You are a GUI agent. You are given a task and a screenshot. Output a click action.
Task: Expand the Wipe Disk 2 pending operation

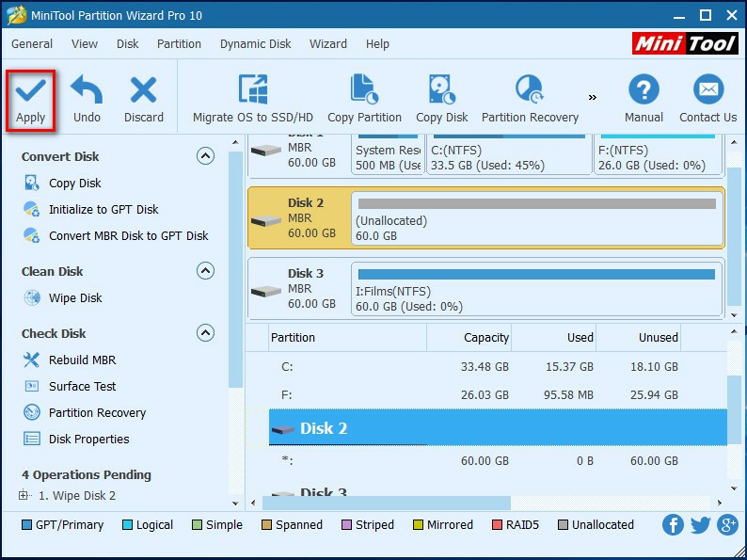(x=23, y=496)
